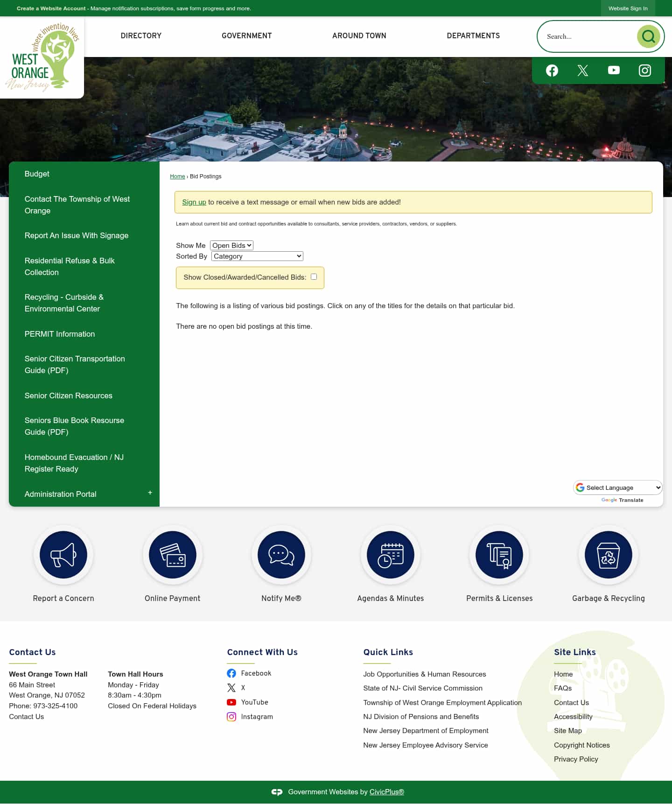Screen dimensions: 672x805
Task: Select PERMIT Information in side menu
Action: [84, 334]
